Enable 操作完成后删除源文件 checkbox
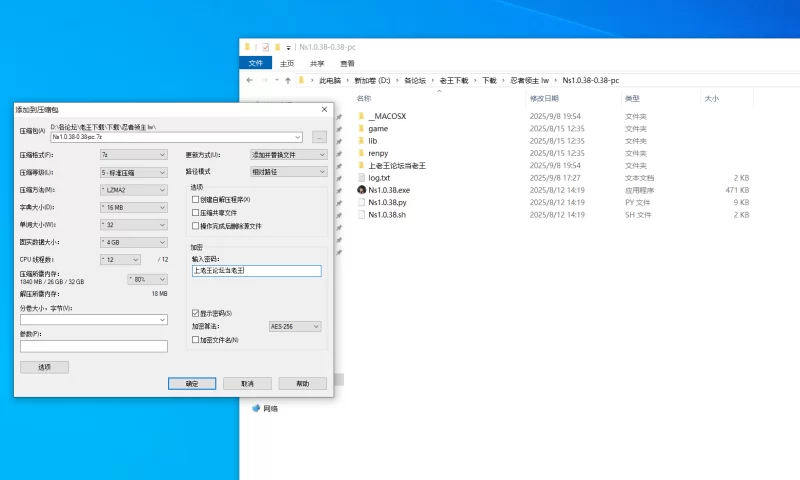The height and width of the screenshot is (480, 800). coord(195,225)
